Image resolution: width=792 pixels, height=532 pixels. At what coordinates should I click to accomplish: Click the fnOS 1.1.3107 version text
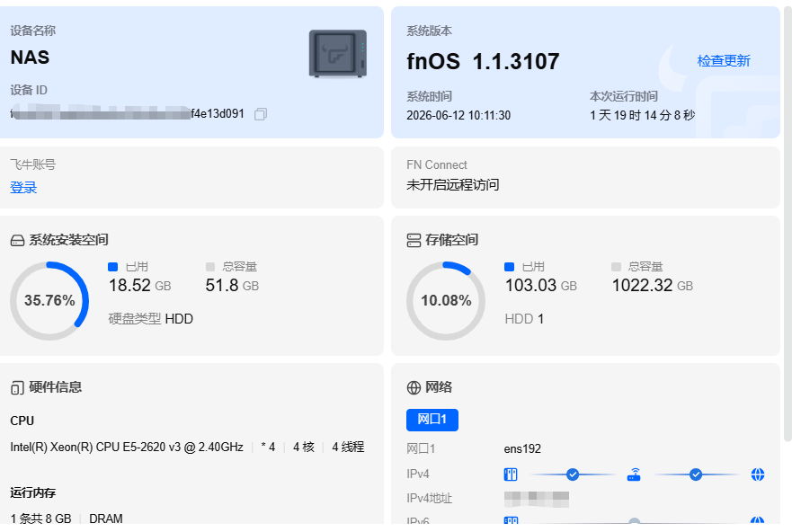(483, 62)
